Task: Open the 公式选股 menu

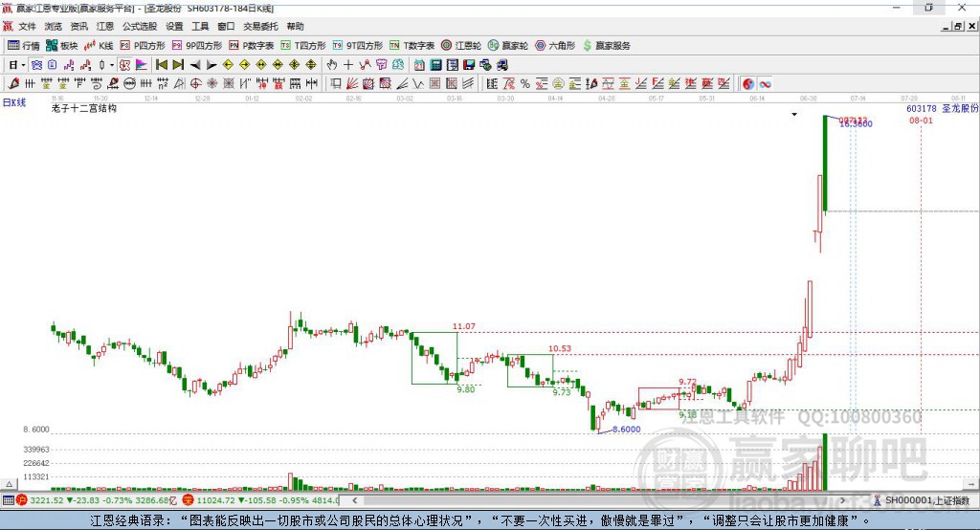Action: point(140,26)
